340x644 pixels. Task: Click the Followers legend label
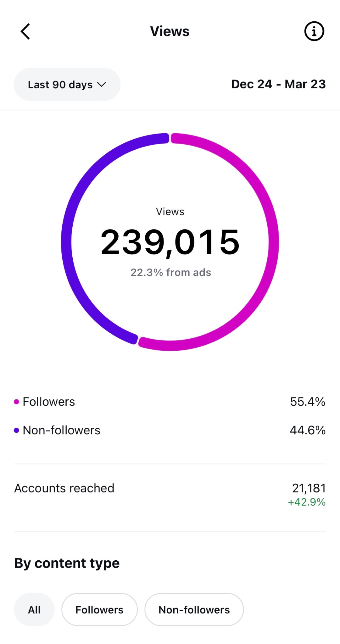[49, 402]
